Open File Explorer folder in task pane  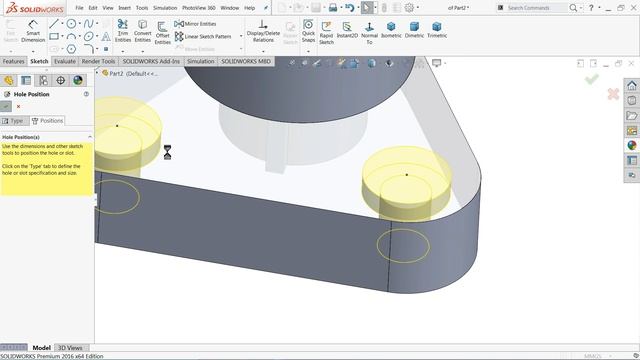[x=632, y=116]
